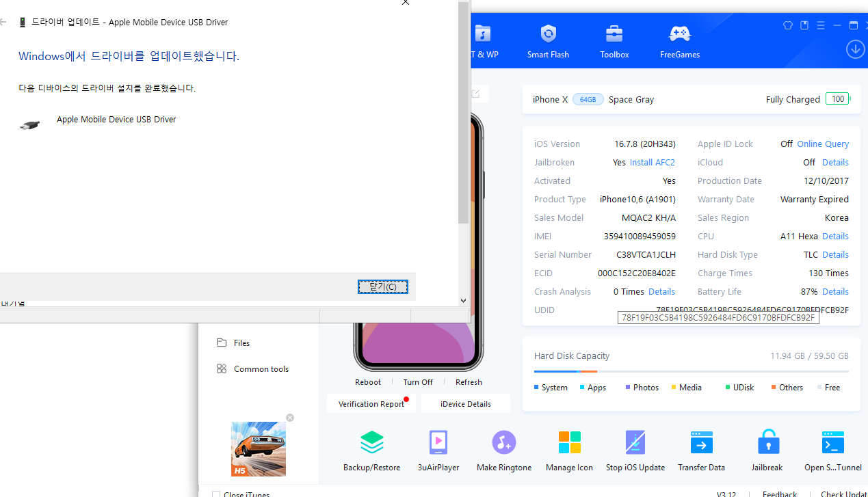
Task: Turn Off the connected iPhone
Action: click(418, 382)
